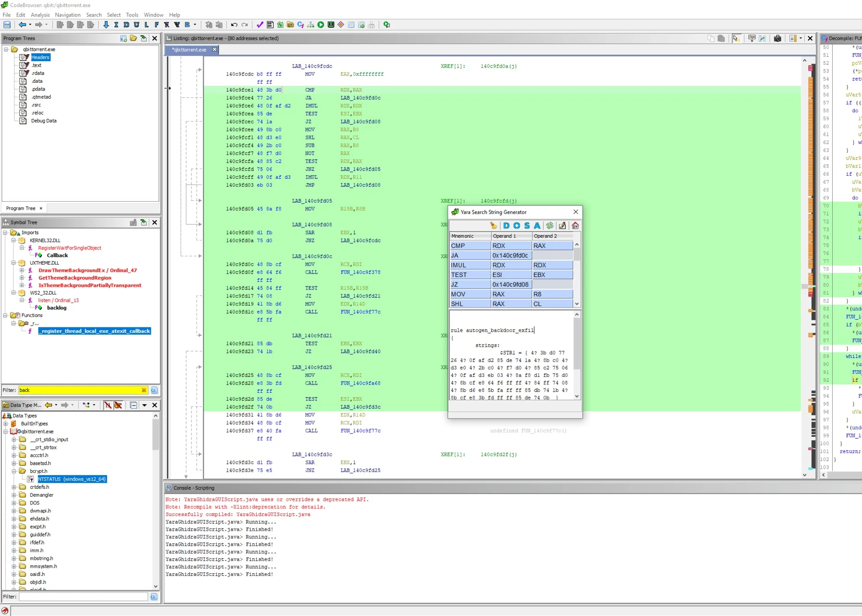Open the Tools menu
This screenshot has width=862, height=616.
132,15
